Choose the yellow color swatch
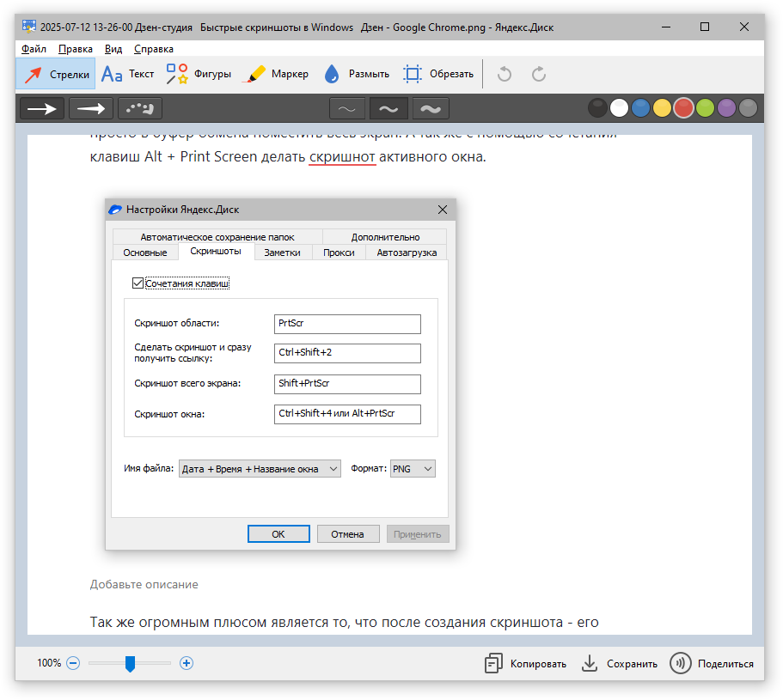 (662, 107)
